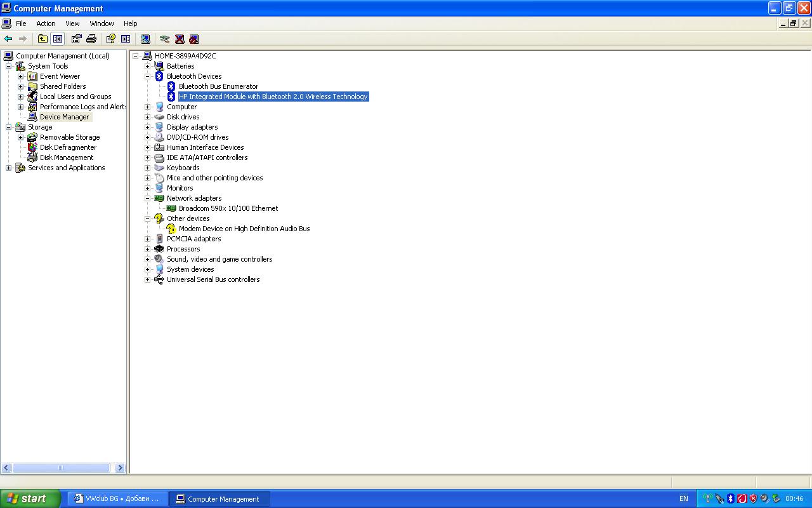
Task: Toggle the Show/Hide Console Tree button
Action: click(x=58, y=39)
